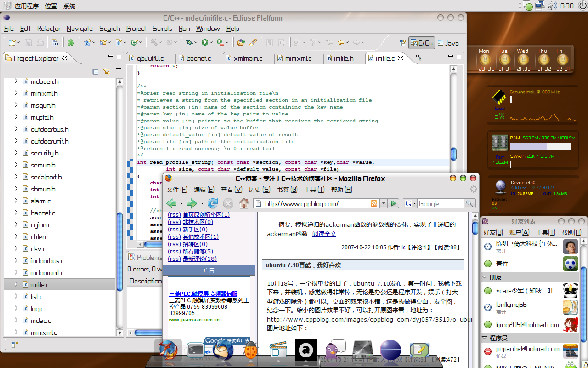Collapse the 朋友 group in buddy list
This screenshot has width=588, height=368.
click(485, 277)
